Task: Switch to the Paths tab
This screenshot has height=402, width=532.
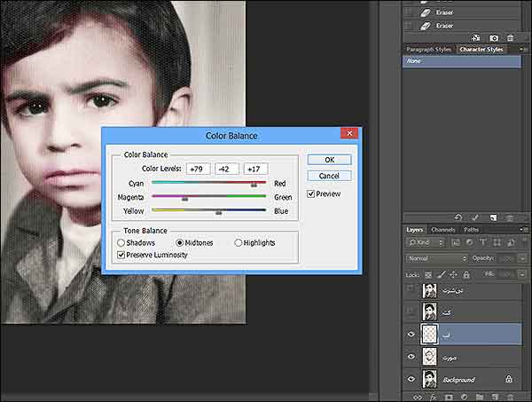Action: click(472, 230)
